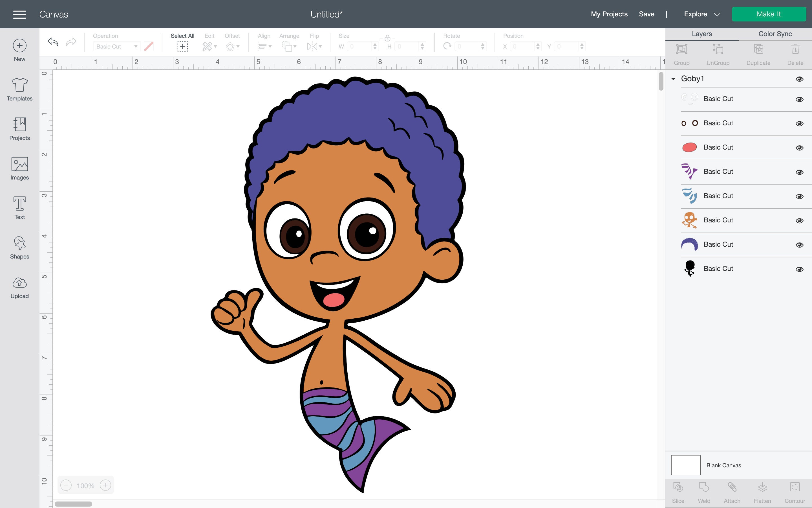This screenshot has width=812, height=508.
Task: Click the Make It button
Action: click(x=769, y=14)
